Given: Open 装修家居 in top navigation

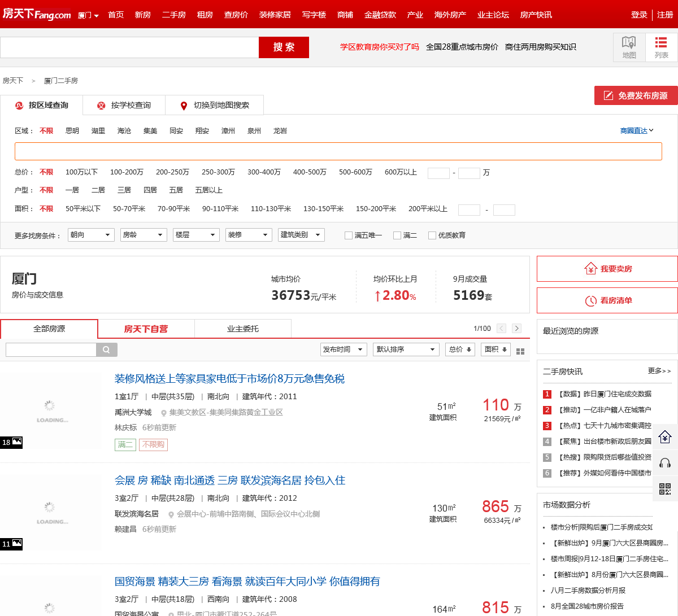Looking at the screenshot, I should tap(275, 15).
